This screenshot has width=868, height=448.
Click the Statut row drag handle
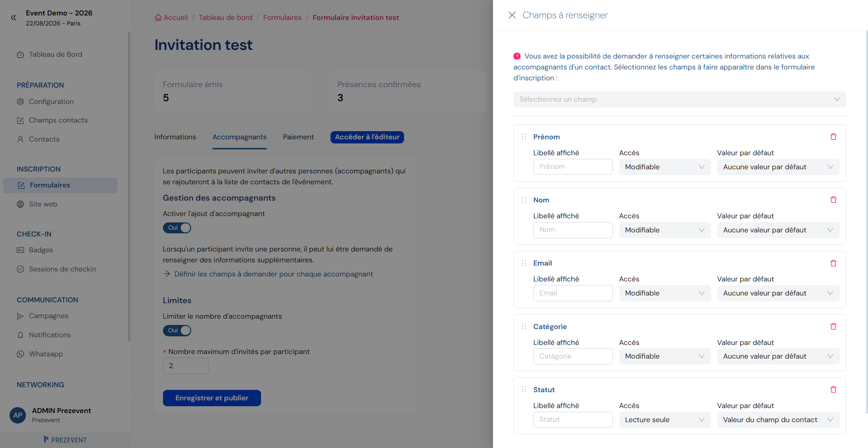point(524,389)
